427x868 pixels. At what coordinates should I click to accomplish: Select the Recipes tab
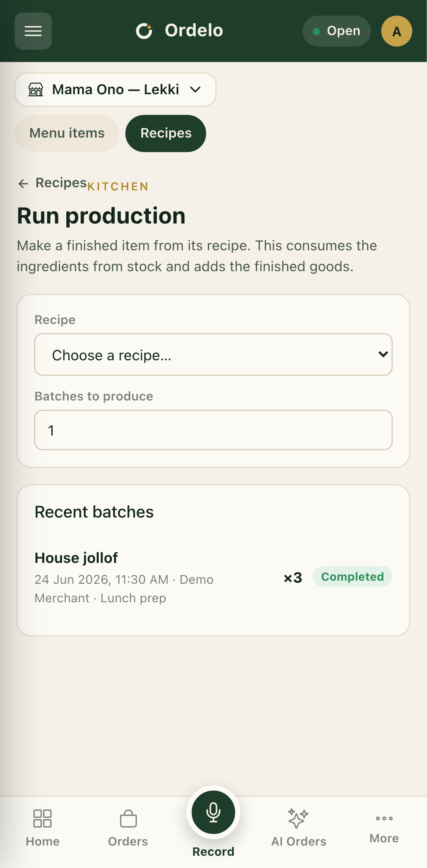pyautogui.click(x=166, y=133)
